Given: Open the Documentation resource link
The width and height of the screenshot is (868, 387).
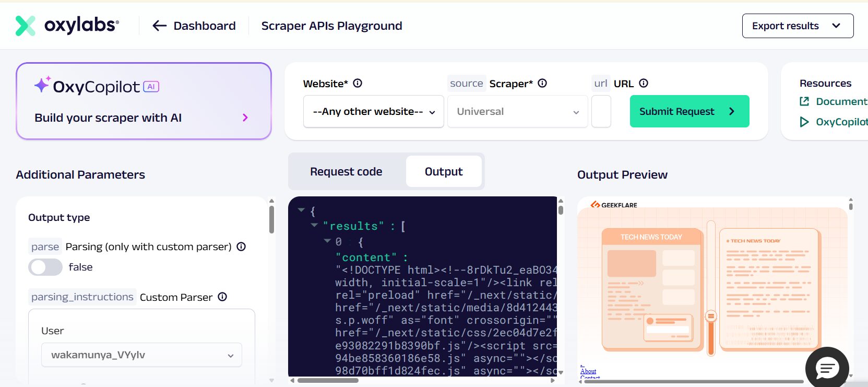Looking at the screenshot, I should coord(841,101).
